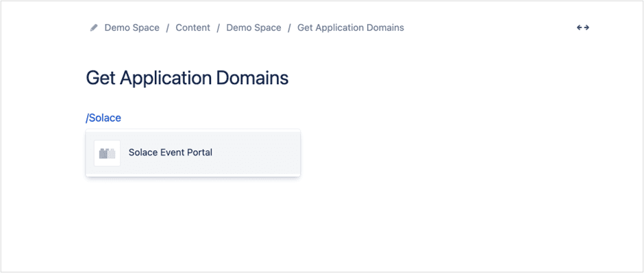The height and width of the screenshot is (273, 644).
Task: Click the 'Solace Event Portal' label text
Action: click(x=171, y=153)
